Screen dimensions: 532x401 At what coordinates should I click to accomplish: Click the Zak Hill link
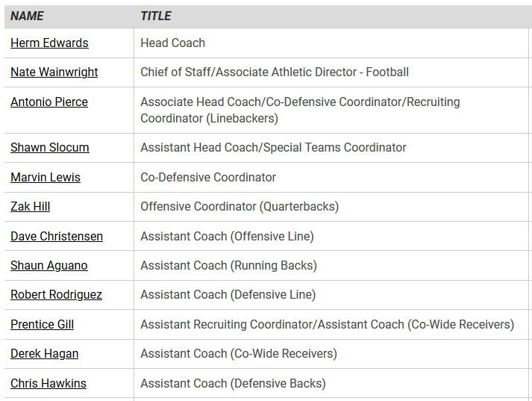(31, 207)
